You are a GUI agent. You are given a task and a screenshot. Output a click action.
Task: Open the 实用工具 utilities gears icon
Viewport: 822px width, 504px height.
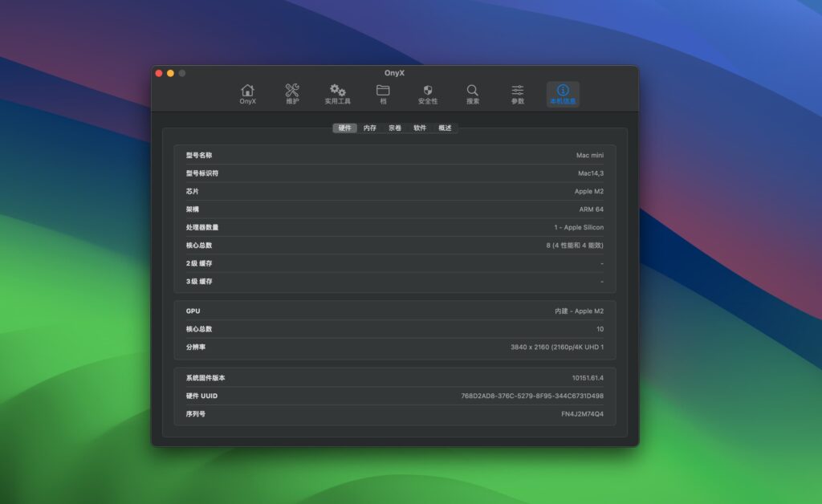point(337,90)
